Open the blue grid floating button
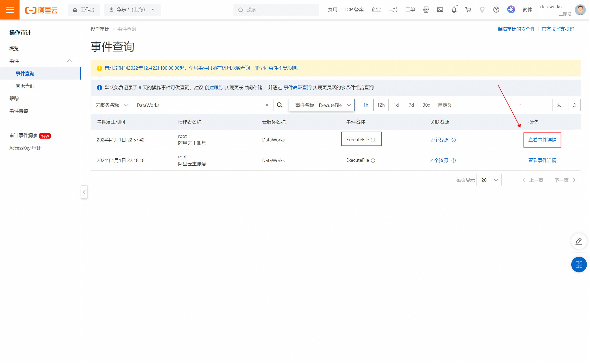The width and height of the screenshot is (590, 364). coord(579,265)
